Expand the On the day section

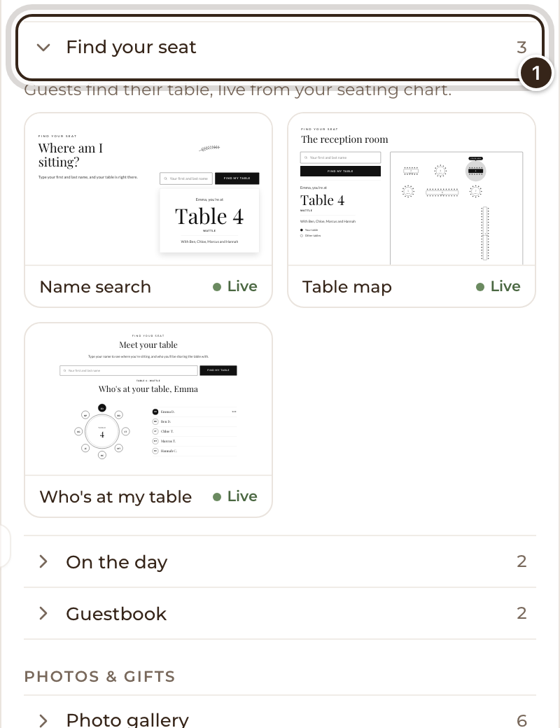coord(279,562)
